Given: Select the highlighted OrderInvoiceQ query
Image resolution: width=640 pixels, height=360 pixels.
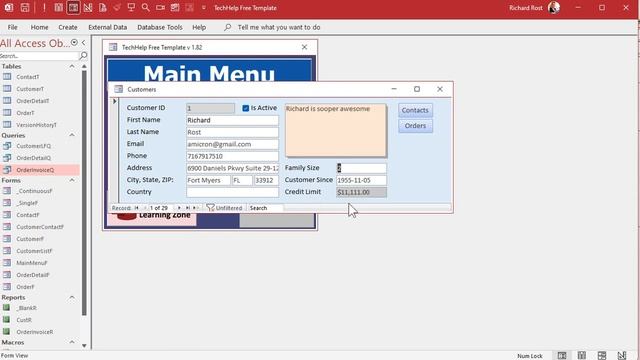Looking at the screenshot, I should pos(40,170).
